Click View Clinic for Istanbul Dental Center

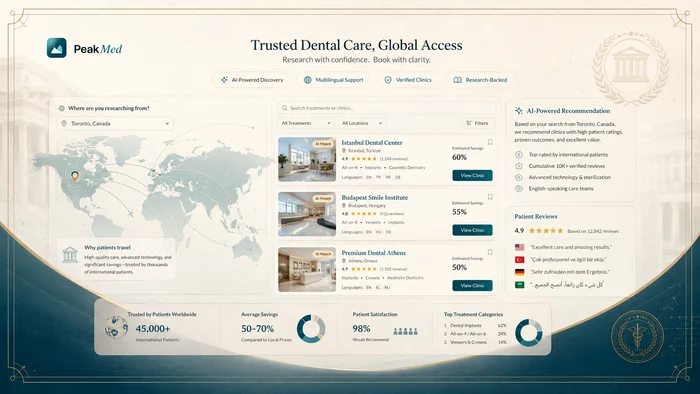472,175
